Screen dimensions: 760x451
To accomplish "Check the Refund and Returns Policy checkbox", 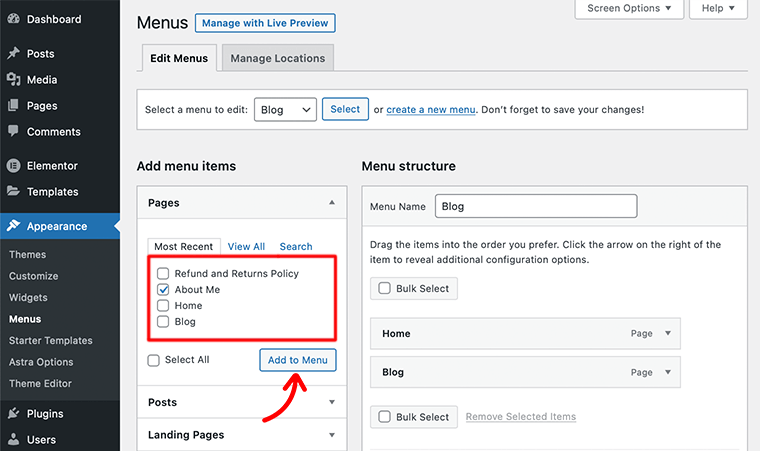I will coord(163,274).
